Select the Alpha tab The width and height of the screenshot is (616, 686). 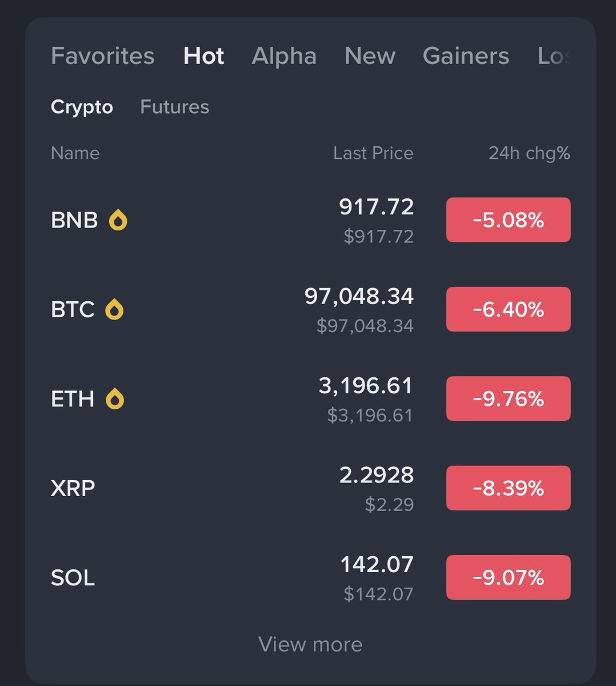click(x=284, y=56)
